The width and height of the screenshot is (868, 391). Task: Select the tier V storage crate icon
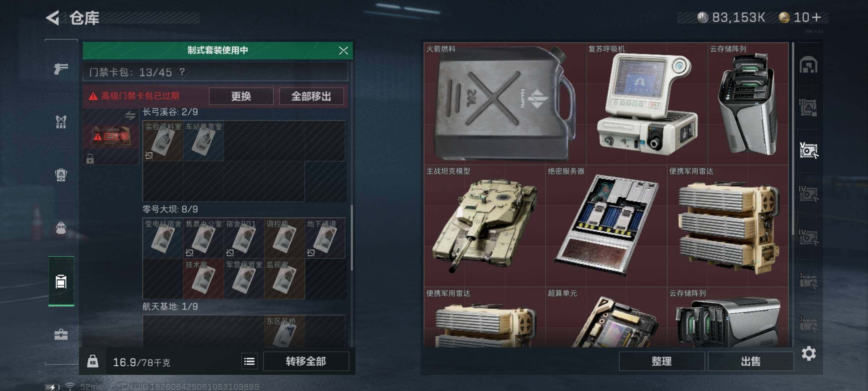[809, 150]
